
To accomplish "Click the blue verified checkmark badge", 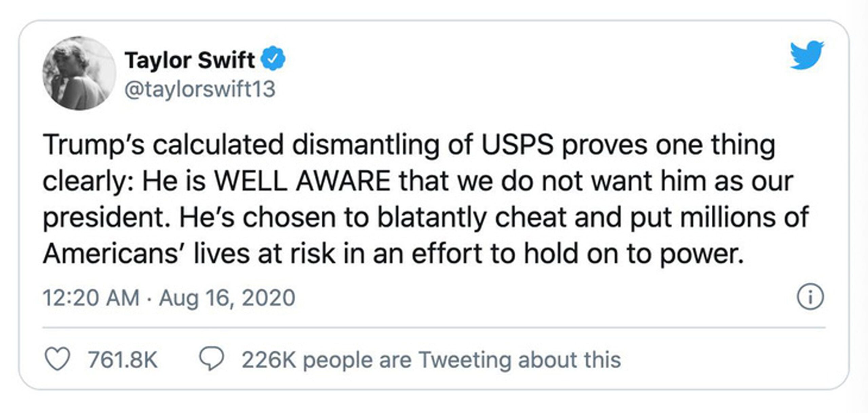I will tap(273, 58).
